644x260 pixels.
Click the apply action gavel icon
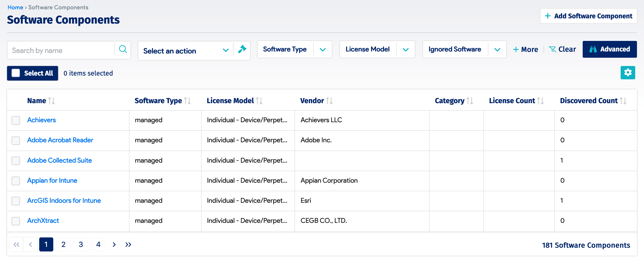[x=242, y=49]
